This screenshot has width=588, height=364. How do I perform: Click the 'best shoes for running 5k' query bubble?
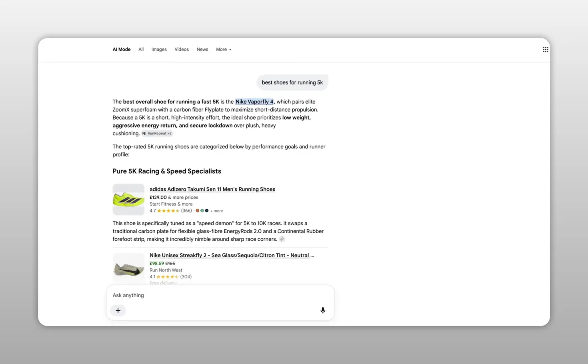tap(292, 82)
